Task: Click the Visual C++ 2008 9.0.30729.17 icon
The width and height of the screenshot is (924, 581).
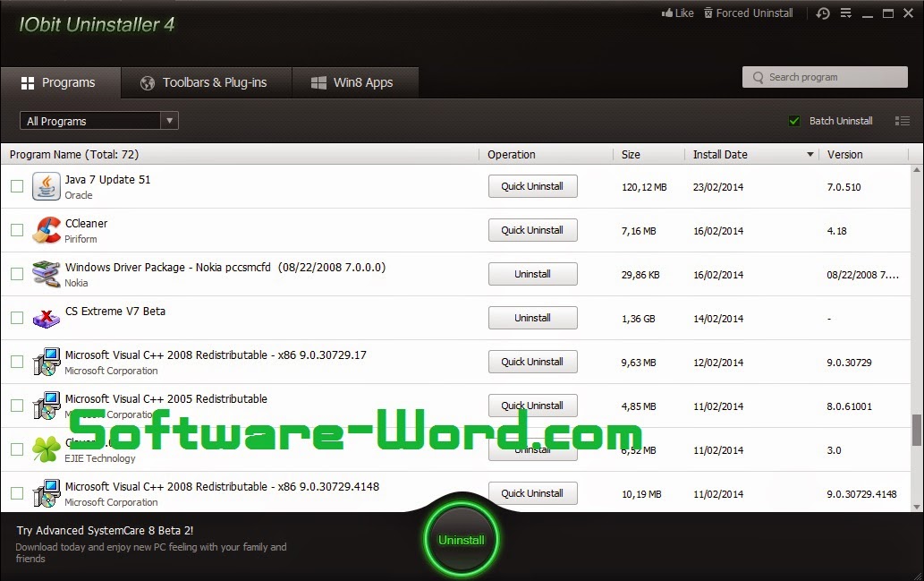Action: click(x=46, y=362)
